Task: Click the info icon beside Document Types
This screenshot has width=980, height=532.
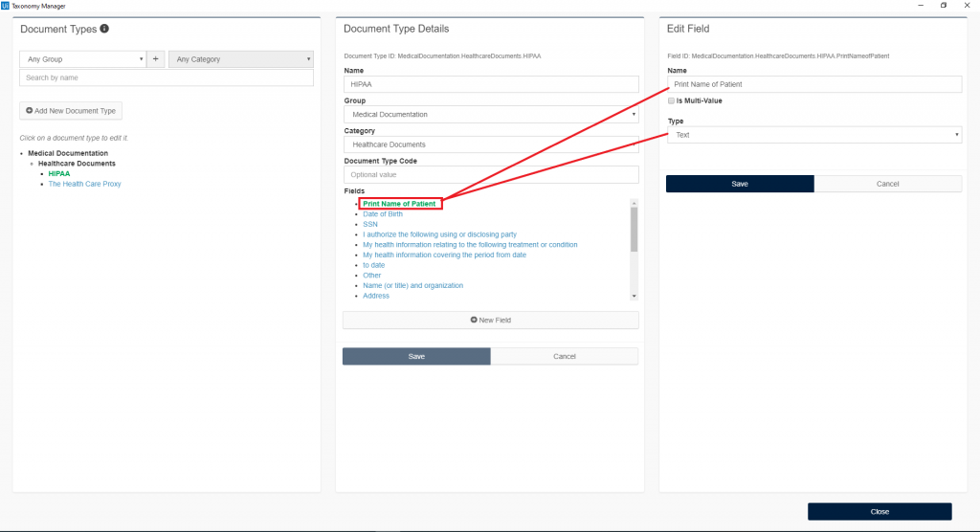Action: tap(104, 29)
